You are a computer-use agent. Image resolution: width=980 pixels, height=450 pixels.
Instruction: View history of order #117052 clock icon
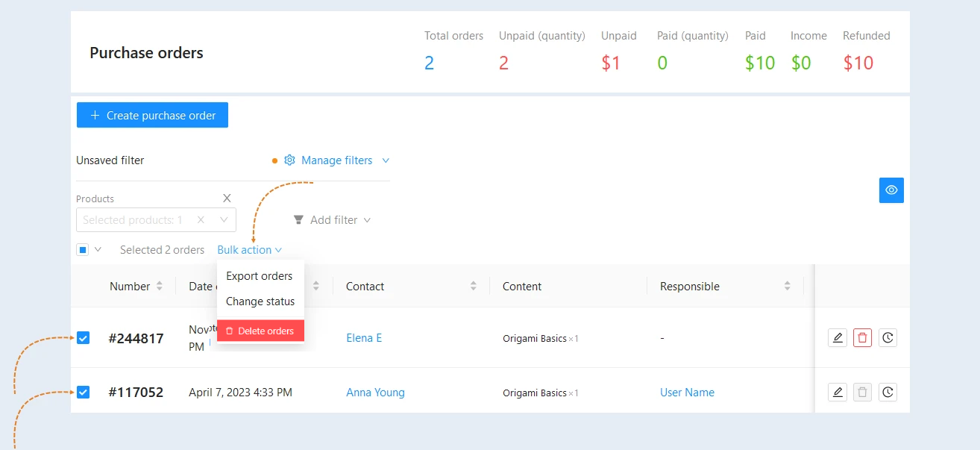point(888,392)
